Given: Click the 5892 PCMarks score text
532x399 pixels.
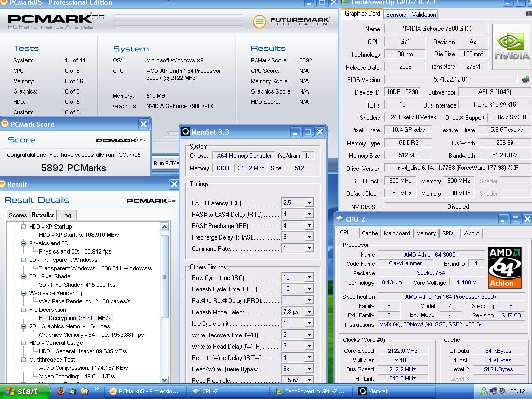Looking at the screenshot, I should point(74,168).
